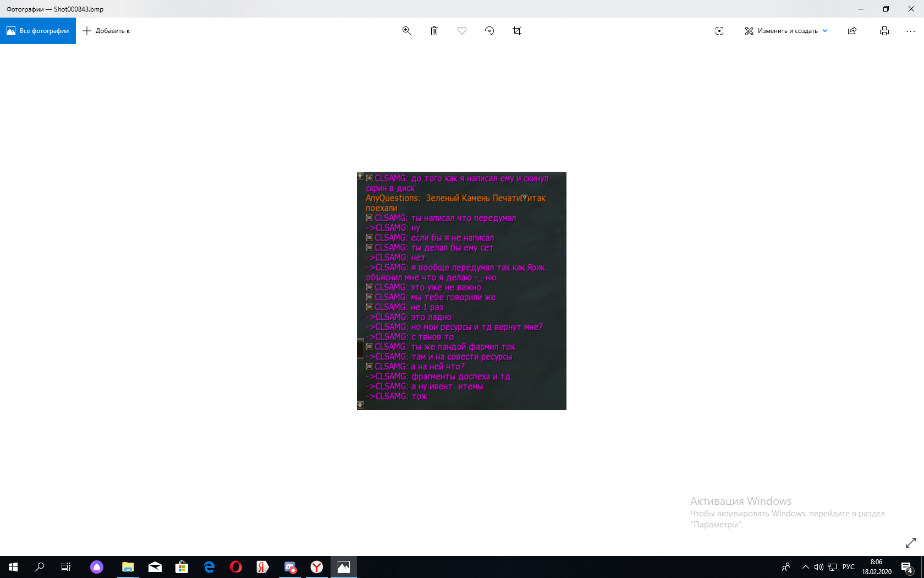Print the photo using printer icon
Viewport: 924px width, 578px height.
(884, 31)
